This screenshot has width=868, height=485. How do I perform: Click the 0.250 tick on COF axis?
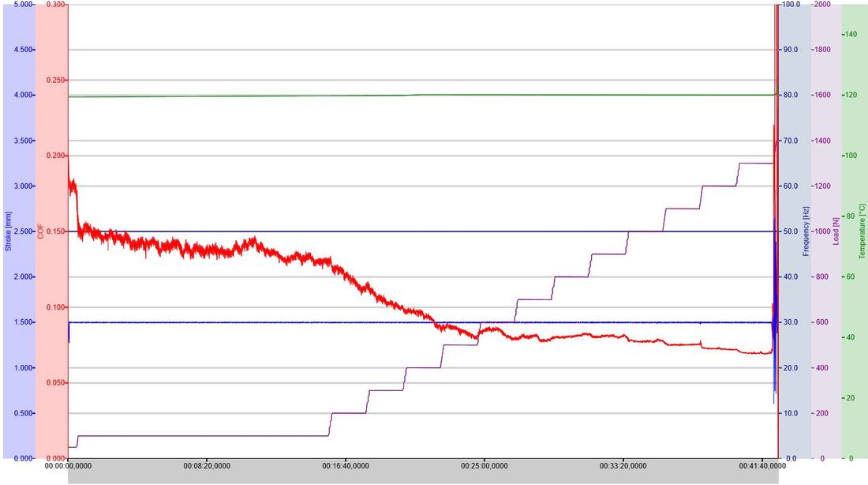click(x=55, y=81)
